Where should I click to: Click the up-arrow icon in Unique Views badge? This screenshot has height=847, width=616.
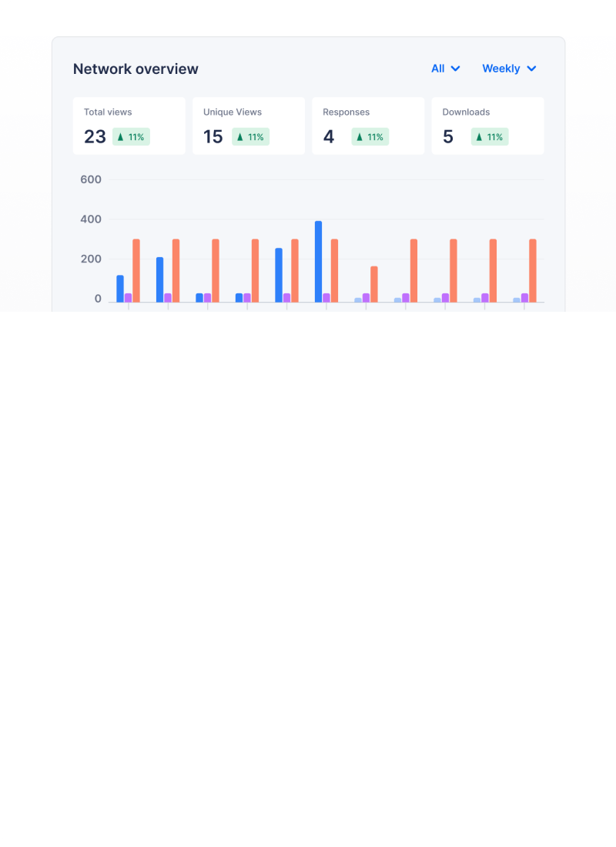click(240, 137)
